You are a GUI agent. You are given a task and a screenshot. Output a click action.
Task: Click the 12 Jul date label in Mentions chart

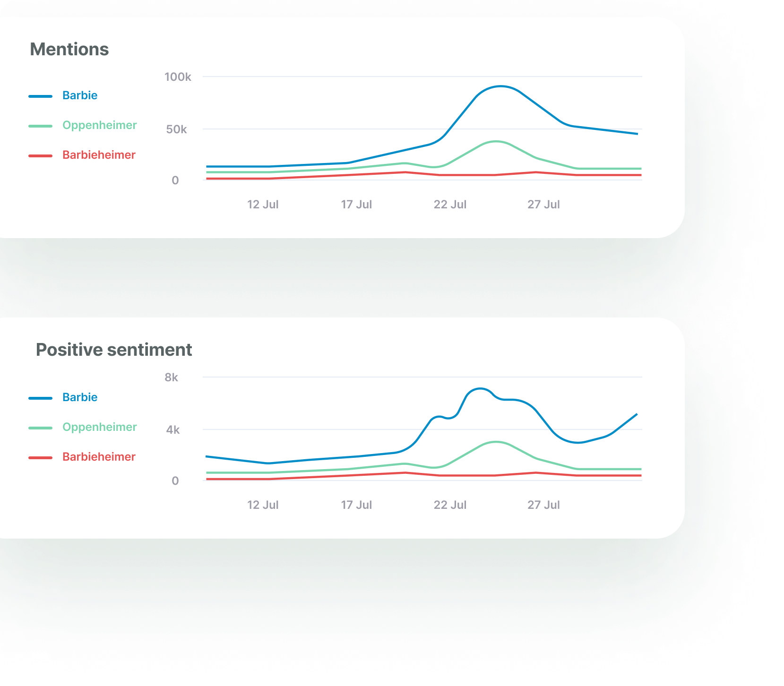[x=263, y=205]
